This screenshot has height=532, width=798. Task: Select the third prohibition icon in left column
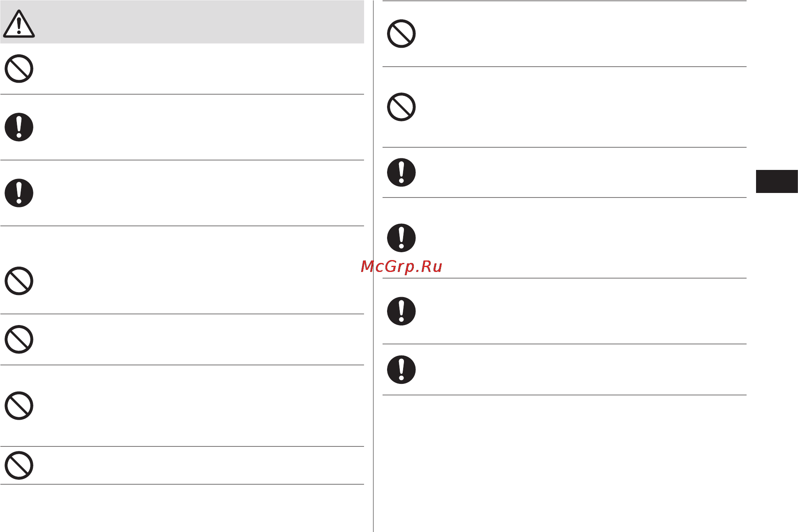click(x=19, y=339)
